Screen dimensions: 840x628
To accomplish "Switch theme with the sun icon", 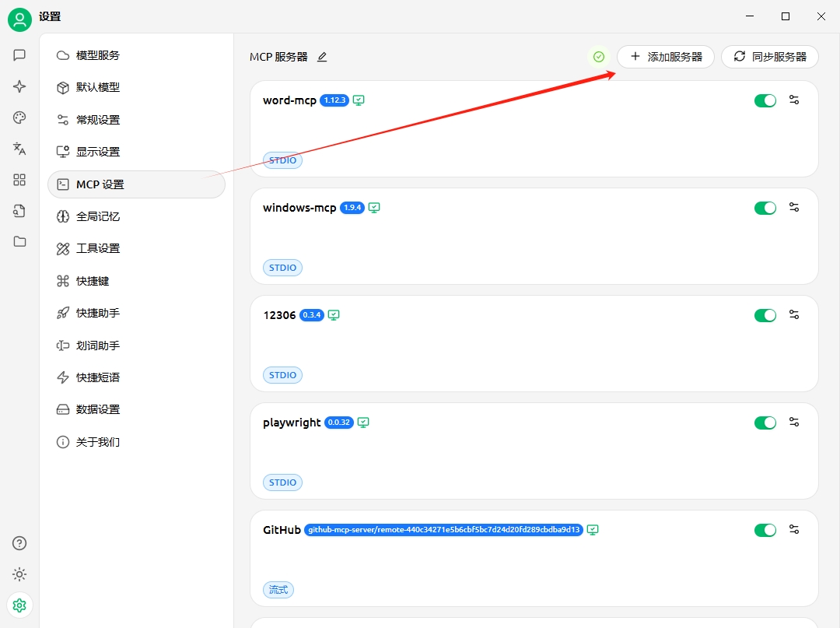I will point(19,574).
